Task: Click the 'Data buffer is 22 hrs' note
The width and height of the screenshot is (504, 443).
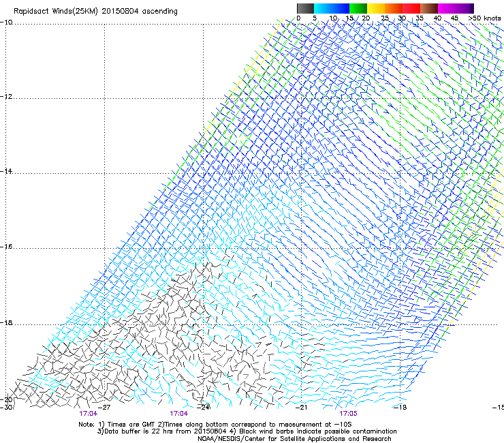Action: click(x=247, y=431)
